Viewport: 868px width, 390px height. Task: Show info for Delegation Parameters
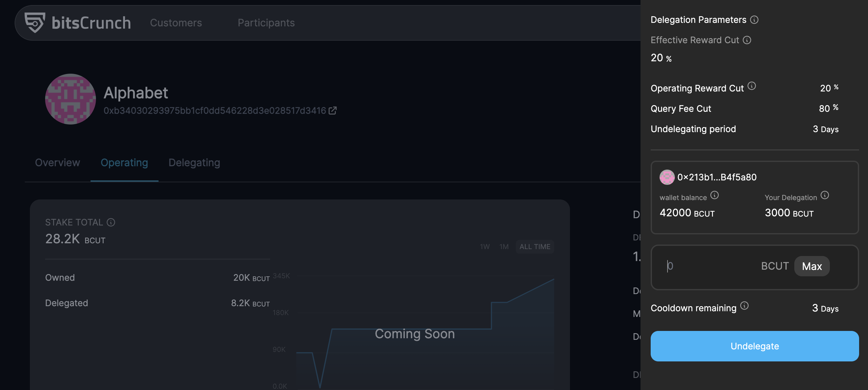(x=754, y=20)
